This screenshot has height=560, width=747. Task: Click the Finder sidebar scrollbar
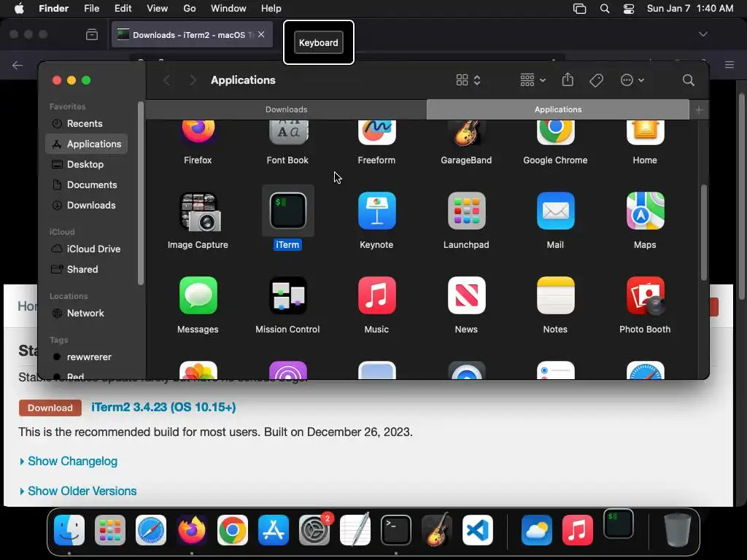click(x=140, y=193)
